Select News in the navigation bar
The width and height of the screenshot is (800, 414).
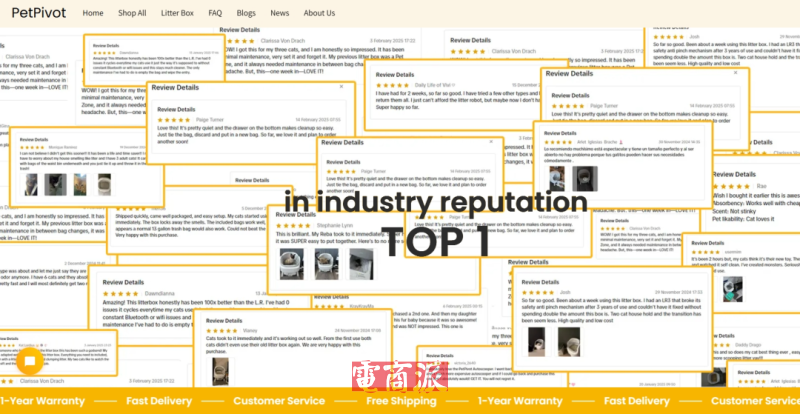[x=279, y=13]
